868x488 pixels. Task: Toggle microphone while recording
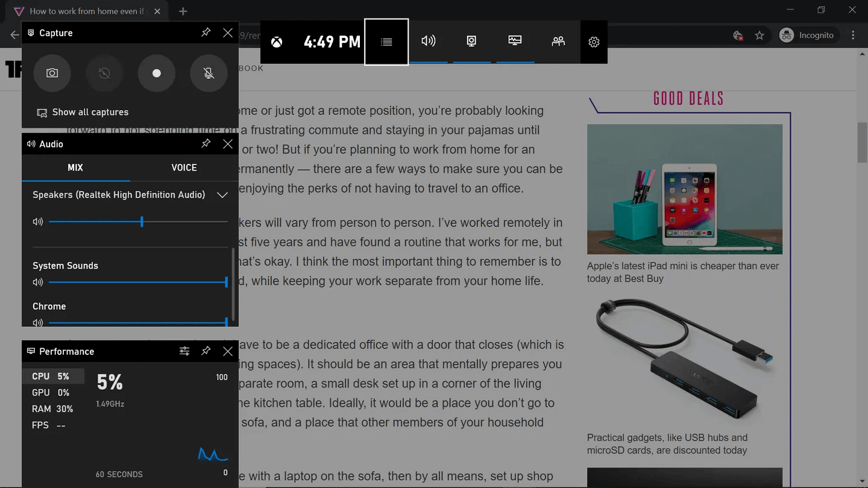pyautogui.click(x=209, y=73)
